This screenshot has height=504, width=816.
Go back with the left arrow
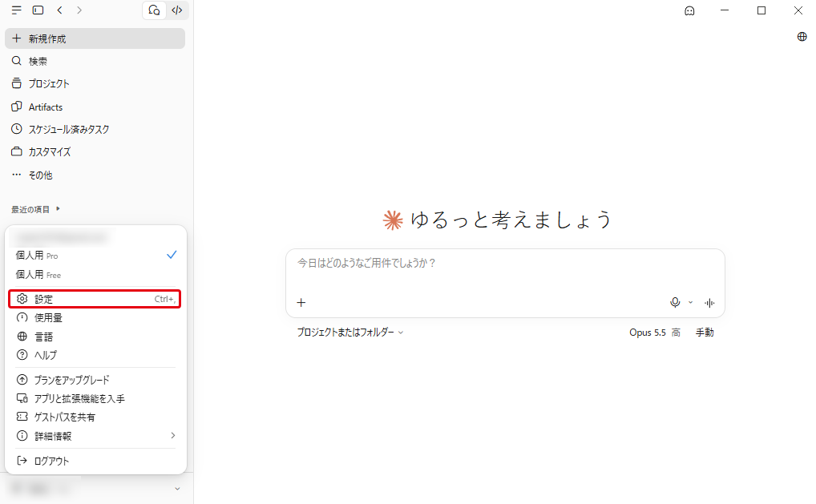(x=60, y=10)
